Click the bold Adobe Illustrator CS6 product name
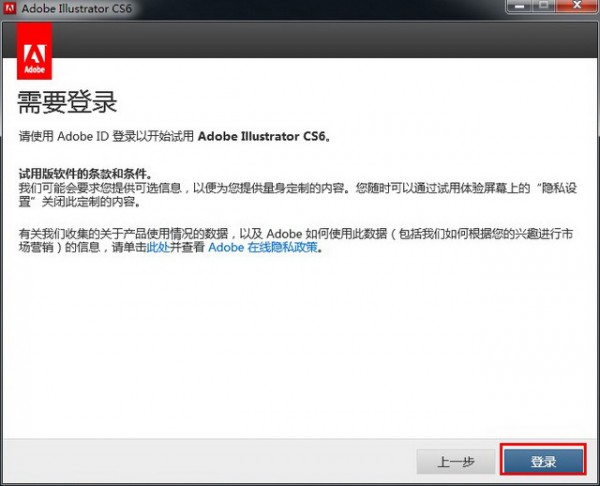The width and height of the screenshot is (600, 486). 264,136
